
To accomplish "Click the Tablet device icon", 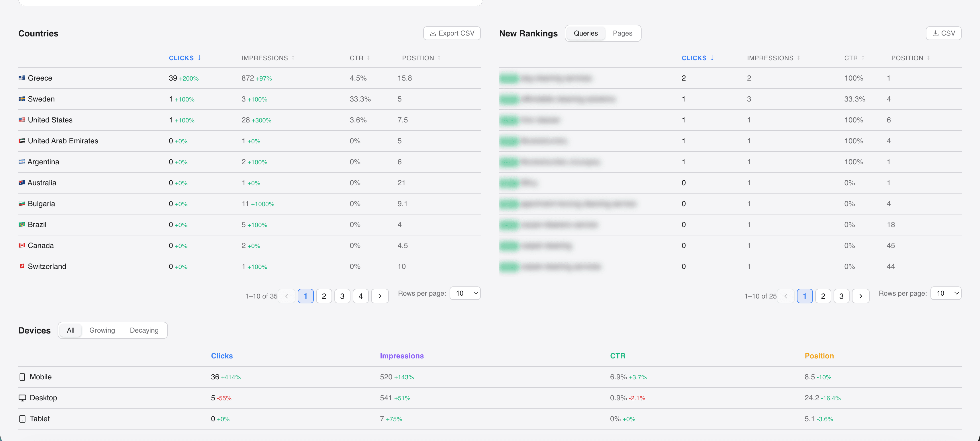I will [22, 419].
